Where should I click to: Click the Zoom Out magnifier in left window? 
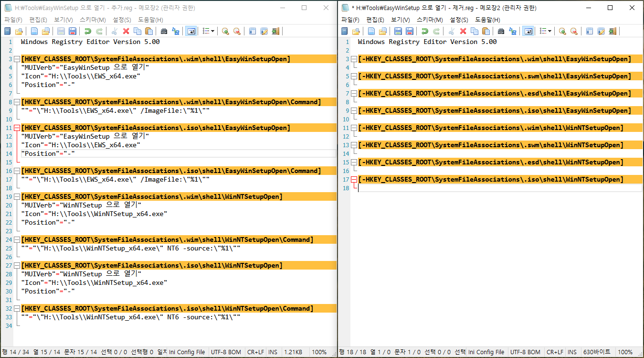tap(237, 31)
